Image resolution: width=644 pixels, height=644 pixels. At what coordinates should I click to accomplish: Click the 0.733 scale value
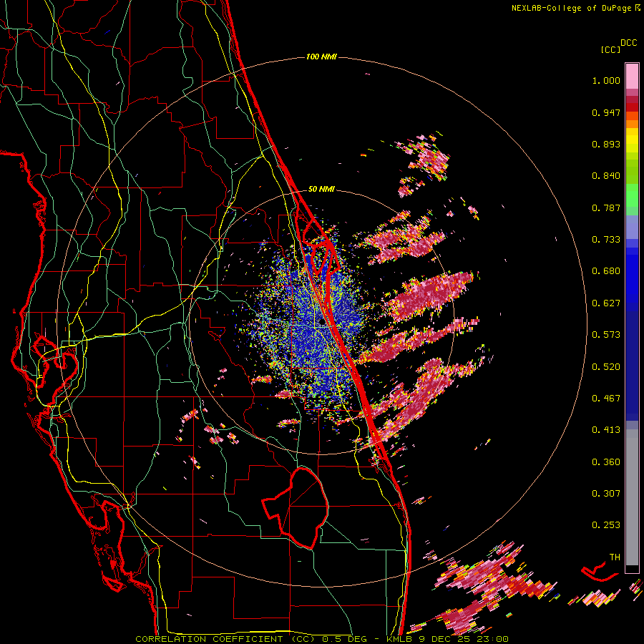point(606,240)
